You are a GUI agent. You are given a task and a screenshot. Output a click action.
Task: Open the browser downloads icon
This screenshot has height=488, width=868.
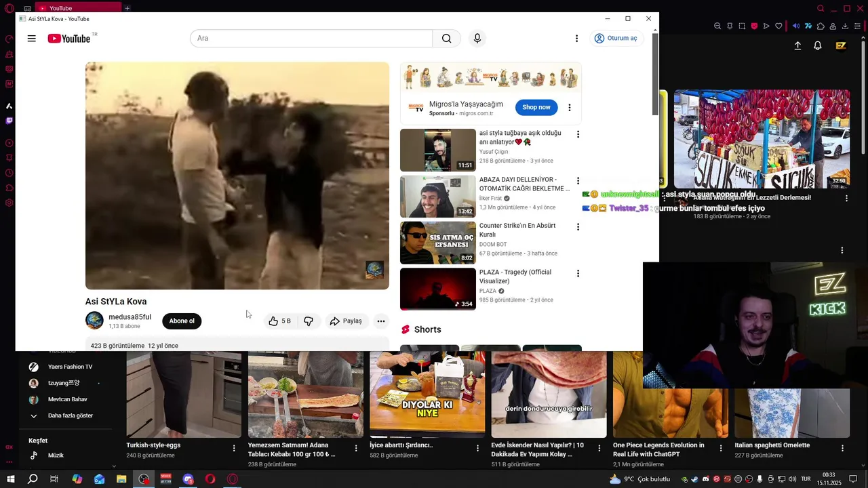[845, 26]
